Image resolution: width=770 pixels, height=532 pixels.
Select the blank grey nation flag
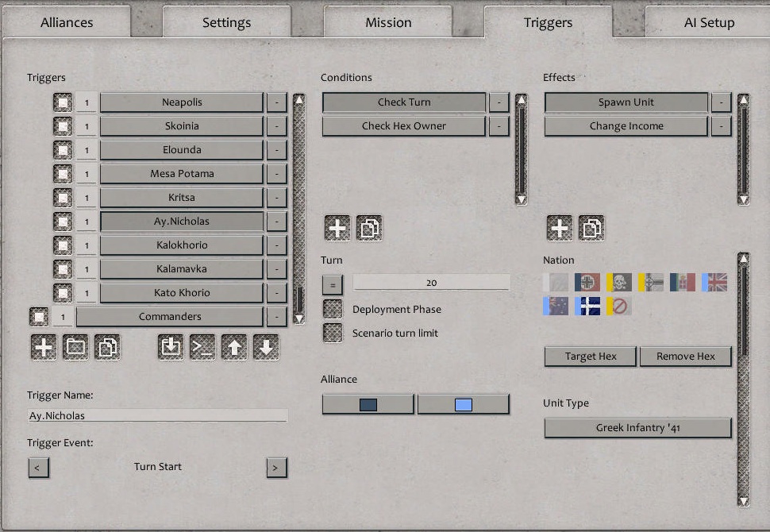point(556,283)
